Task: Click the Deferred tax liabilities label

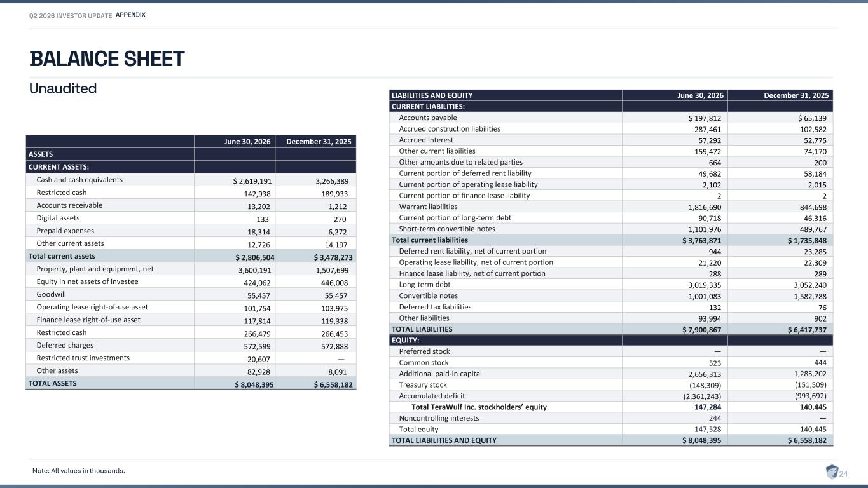Action: (x=435, y=306)
